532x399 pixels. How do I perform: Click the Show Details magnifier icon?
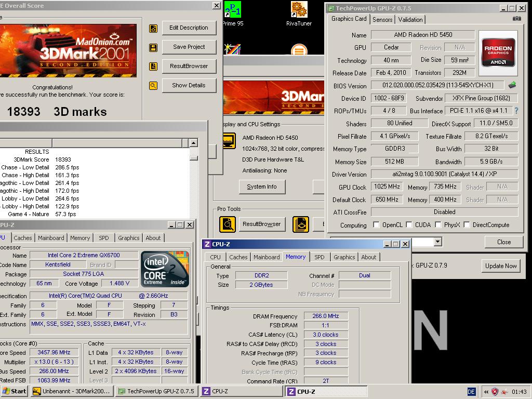(x=153, y=86)
